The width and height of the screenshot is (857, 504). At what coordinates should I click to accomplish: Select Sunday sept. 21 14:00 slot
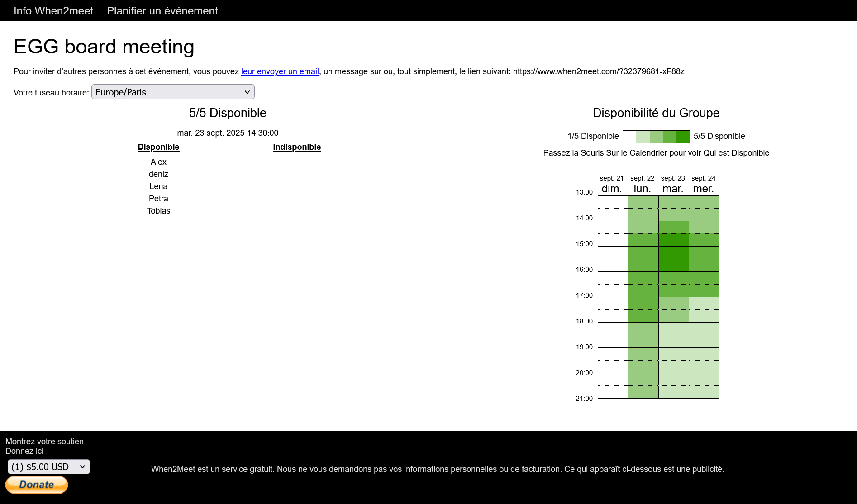pos(613,227)
